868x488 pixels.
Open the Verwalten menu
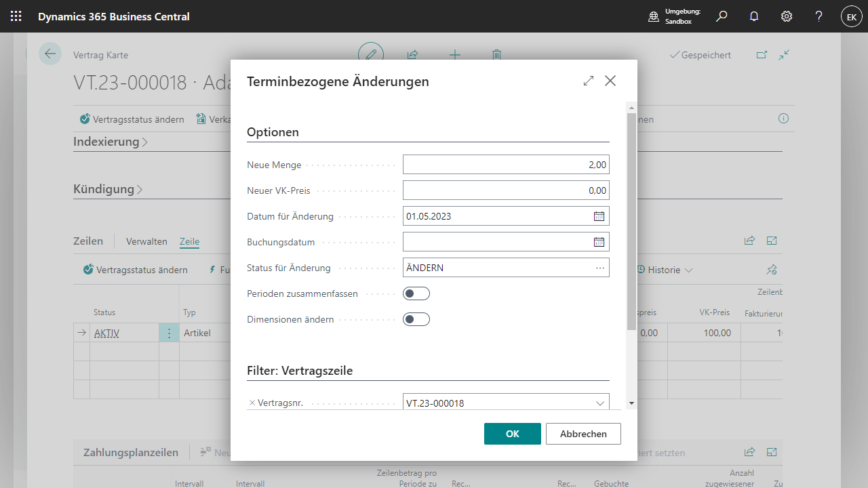[x=146, y=241]
